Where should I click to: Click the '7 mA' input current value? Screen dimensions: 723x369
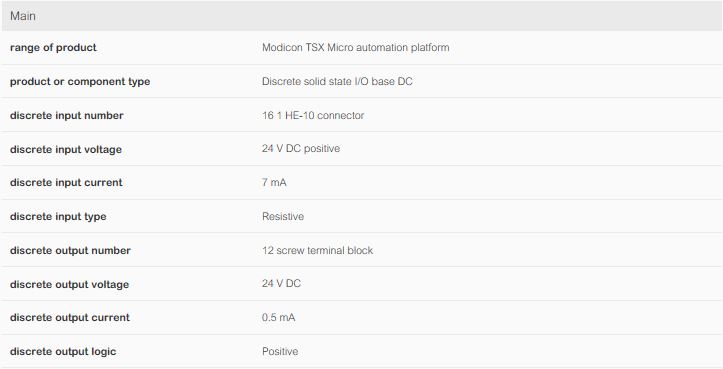(274, 183)
